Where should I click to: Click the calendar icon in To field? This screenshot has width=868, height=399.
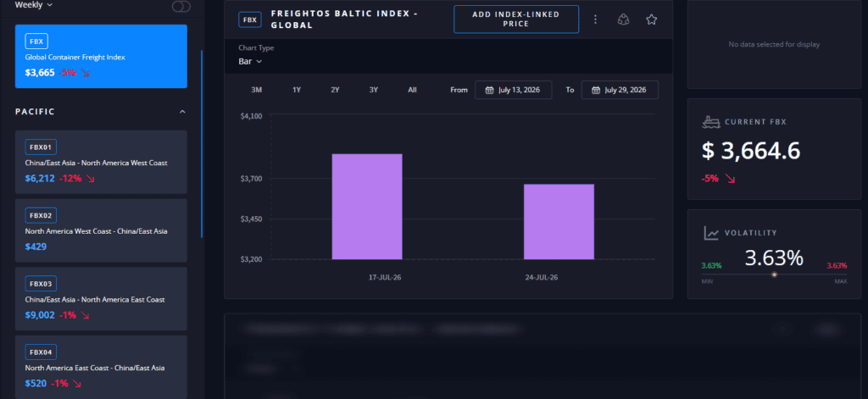pos(596,90)
